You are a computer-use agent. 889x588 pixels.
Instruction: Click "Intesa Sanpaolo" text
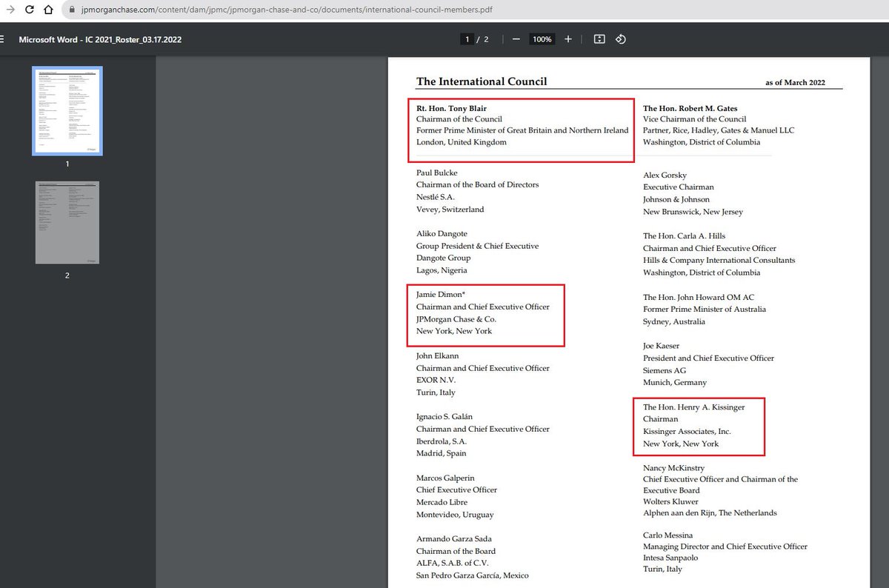pyautogui.click(x=670, y=558)
